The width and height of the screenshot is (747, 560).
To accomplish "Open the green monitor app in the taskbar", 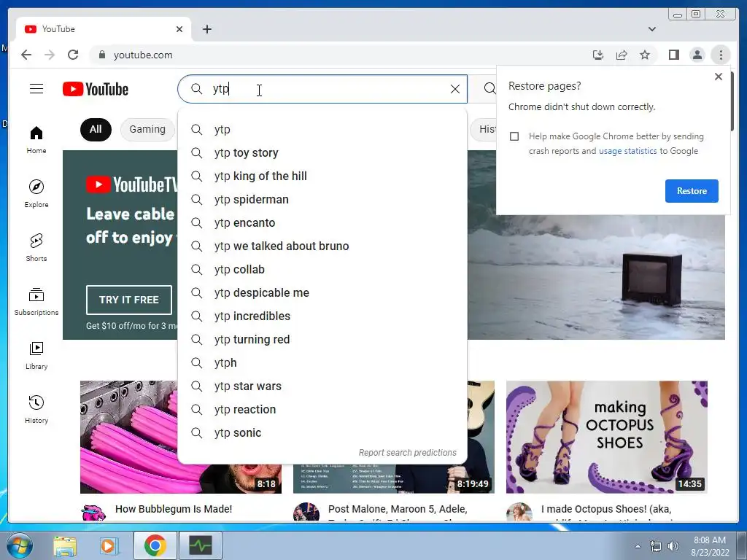I will tap(200, 545).
